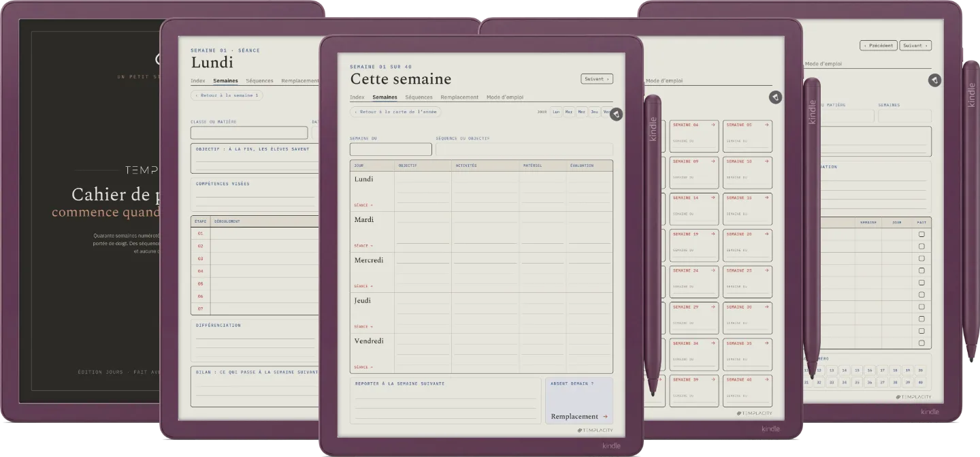Select week number 17 in the number grid
This screenshot has width=980, height=457.
pyautogui.click(x=883, y=371)
